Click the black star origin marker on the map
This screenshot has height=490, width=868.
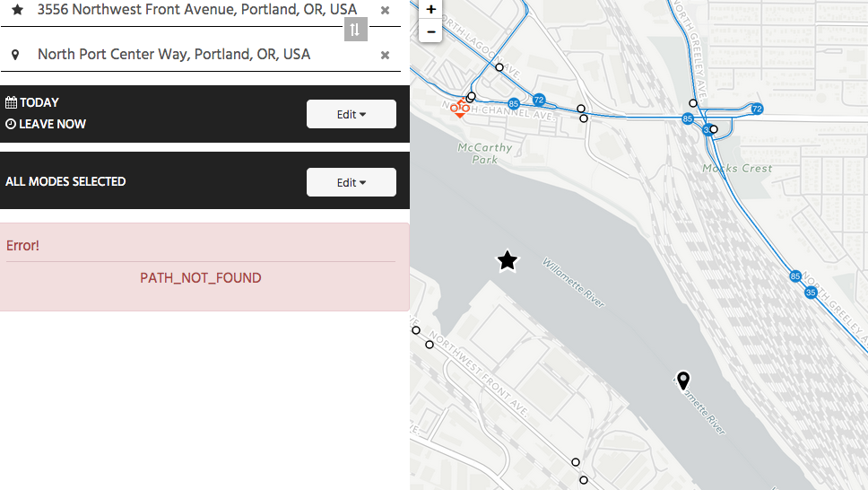[x=507, y=260]
